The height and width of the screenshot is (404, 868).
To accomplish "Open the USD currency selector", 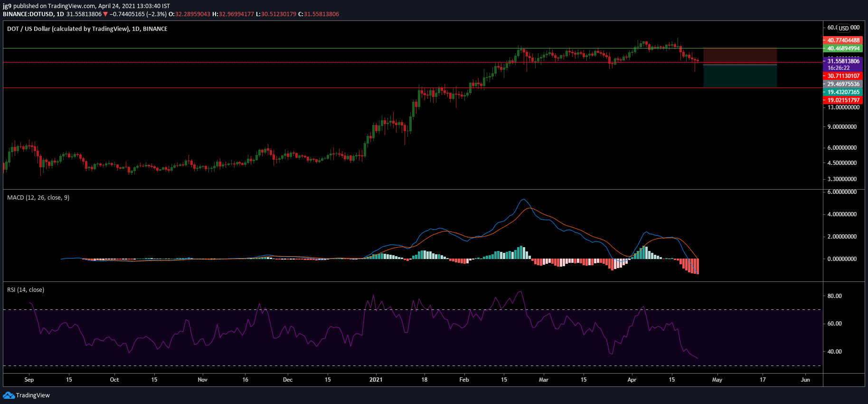I will click(844, 28).
